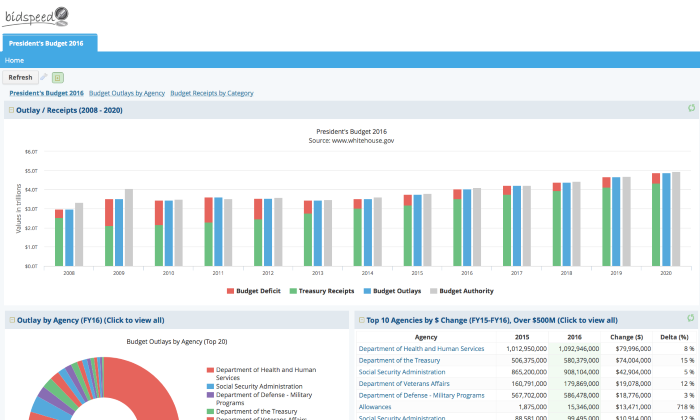Click the Source: www.whitehouse.gov subtitle
The width and height of the screenshot is (700, 420).
351,141
